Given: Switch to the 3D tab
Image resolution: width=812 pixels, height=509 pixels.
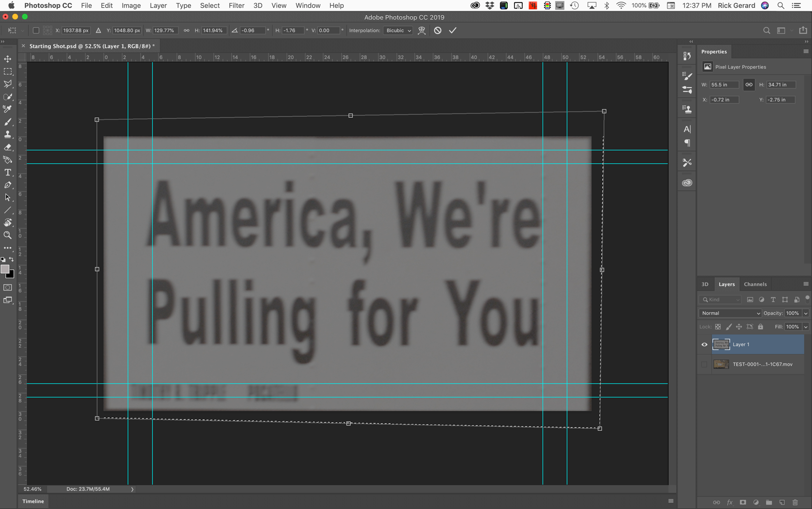Looking at the screenshot, I should coord(705,284).
